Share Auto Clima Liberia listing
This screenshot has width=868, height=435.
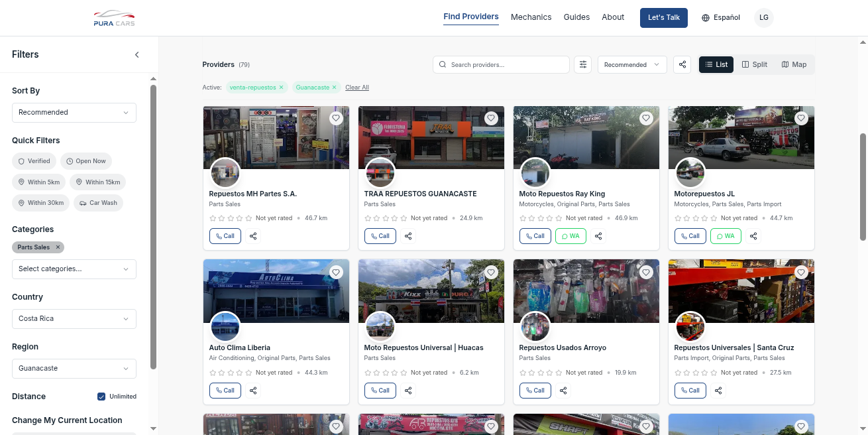[x=253, y=391]
